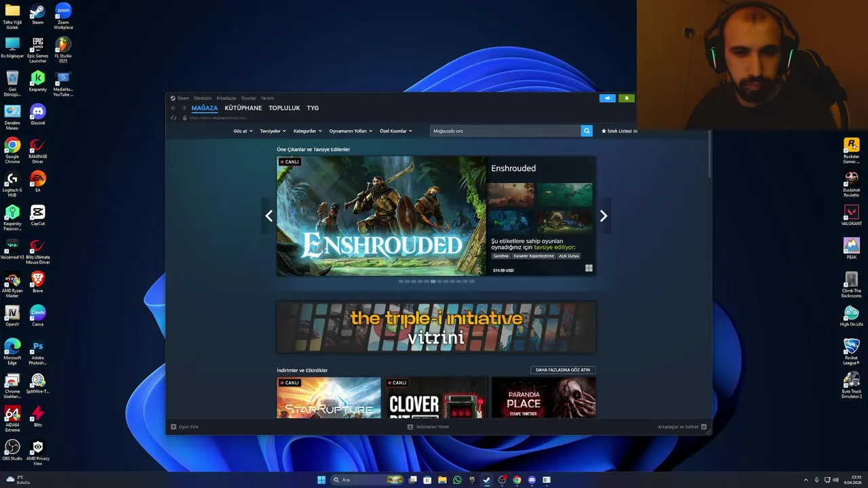Image resolution: width=868 pixels, height=488 pixels.
Task: Select the Discord desktop icon
Action: (x=37, y=114)
